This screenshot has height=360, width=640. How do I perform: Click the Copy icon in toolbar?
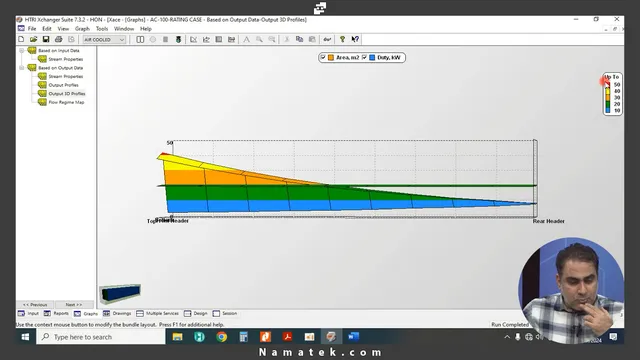click(299, 39)
